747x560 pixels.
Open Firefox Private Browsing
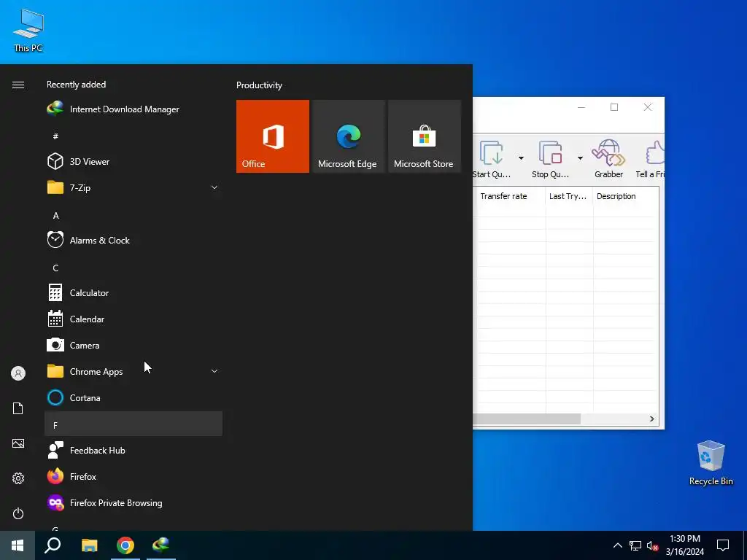(x=133, y=502)
